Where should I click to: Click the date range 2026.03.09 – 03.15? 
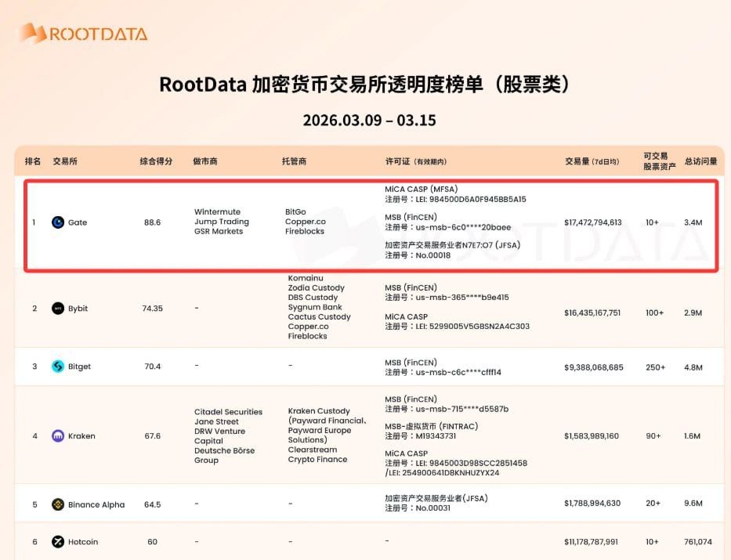369,120
